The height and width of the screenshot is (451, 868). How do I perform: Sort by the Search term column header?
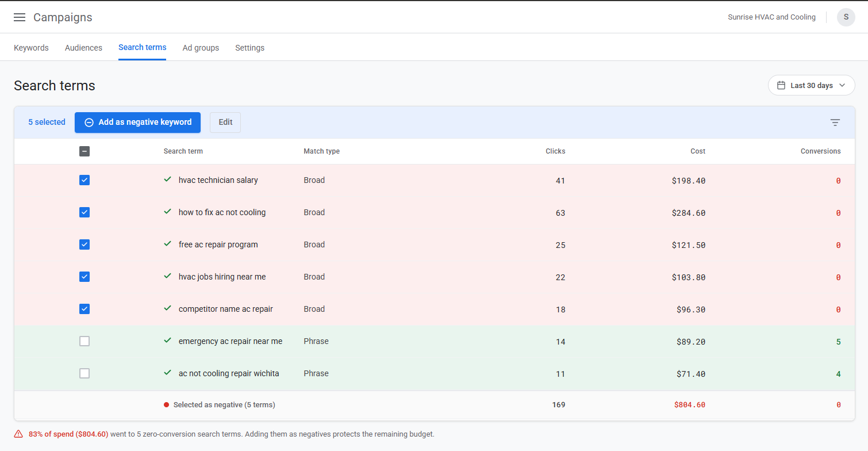tap(183, 151)
